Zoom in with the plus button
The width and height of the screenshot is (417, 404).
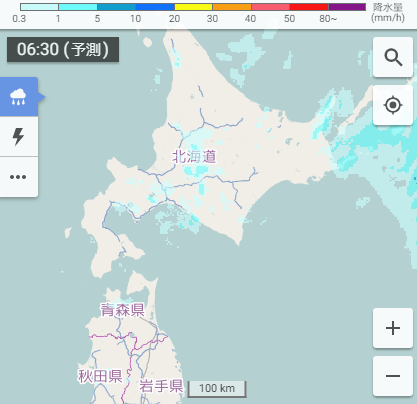click(x=393, y=328)
